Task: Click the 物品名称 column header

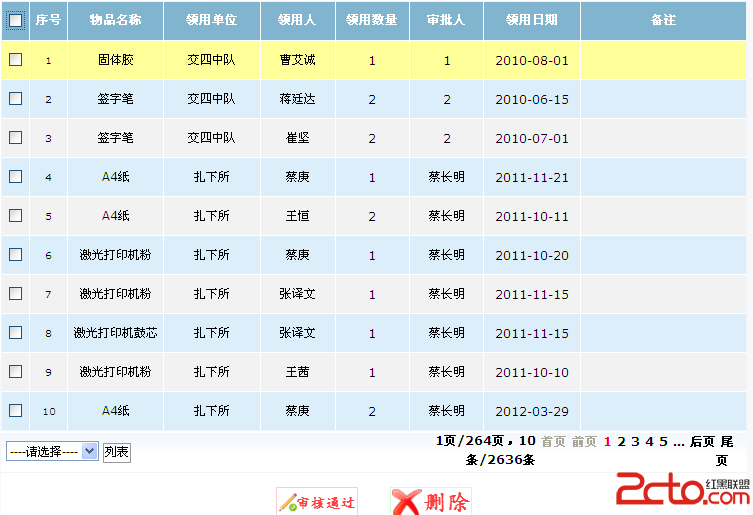Action: pyautogui.click(x=115, y=20)
